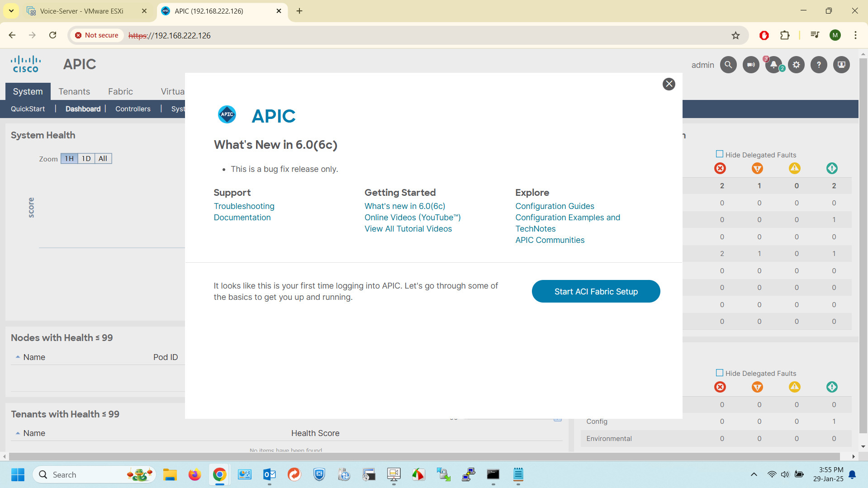The height and width of the screenshot is (488, 868).
Task: Click the horizontal page scrollbar
Action: (x=424, y=456)
